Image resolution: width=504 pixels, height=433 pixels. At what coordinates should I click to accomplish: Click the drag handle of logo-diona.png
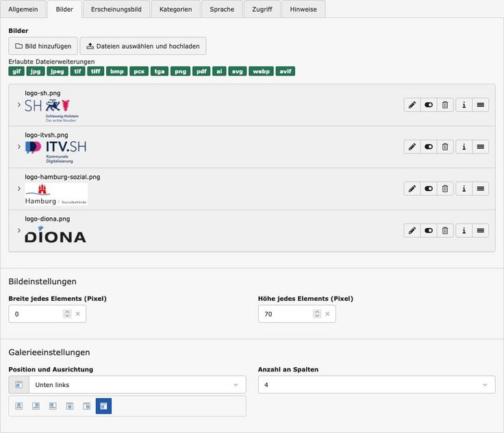coord(481,230)
